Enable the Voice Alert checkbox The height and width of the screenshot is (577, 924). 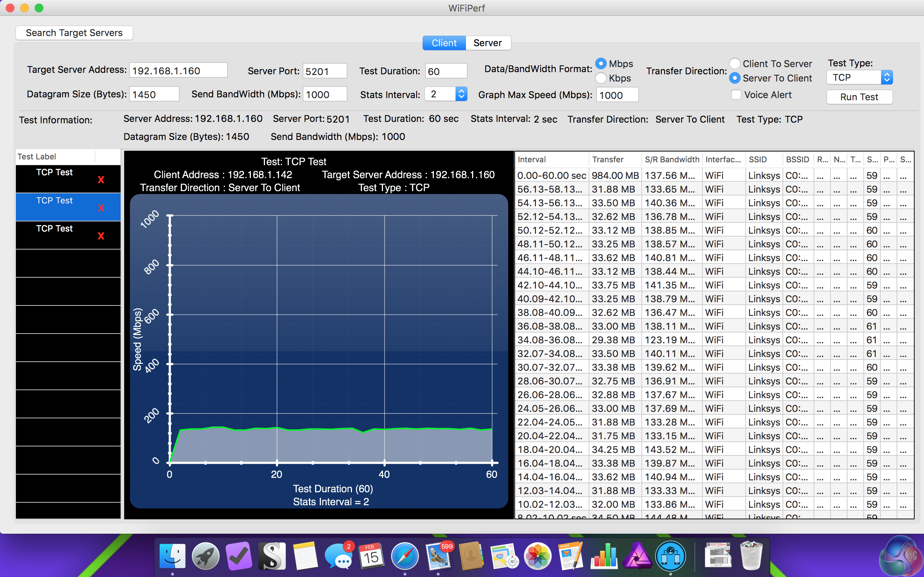pos(736,94)
